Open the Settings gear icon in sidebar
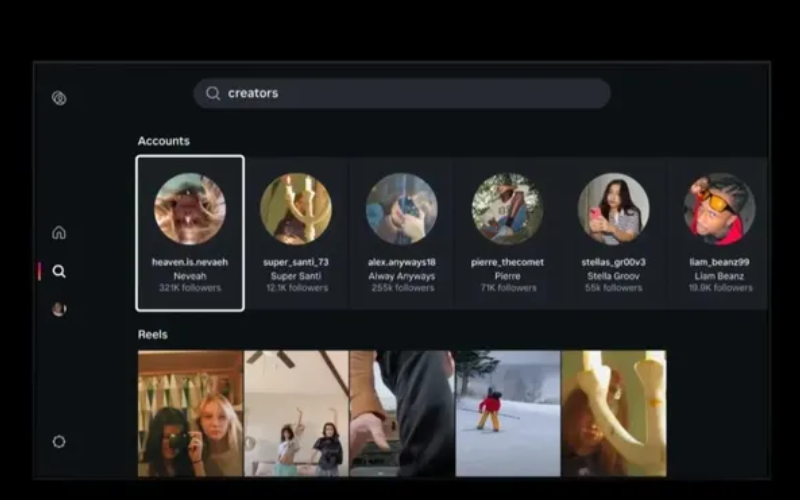This screenshot has height=500, width=800. 59,441
